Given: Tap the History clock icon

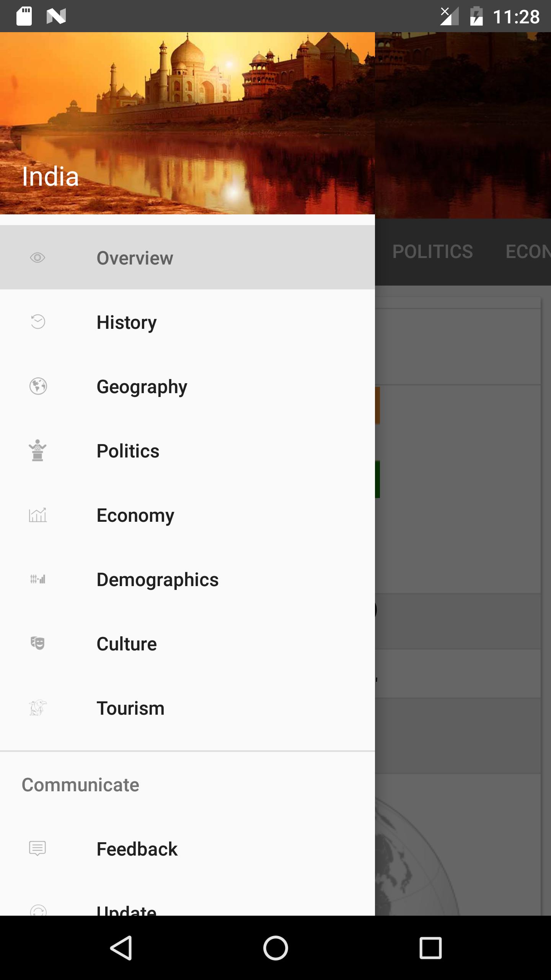Looking at the screenshot, I should click(37, 322).
